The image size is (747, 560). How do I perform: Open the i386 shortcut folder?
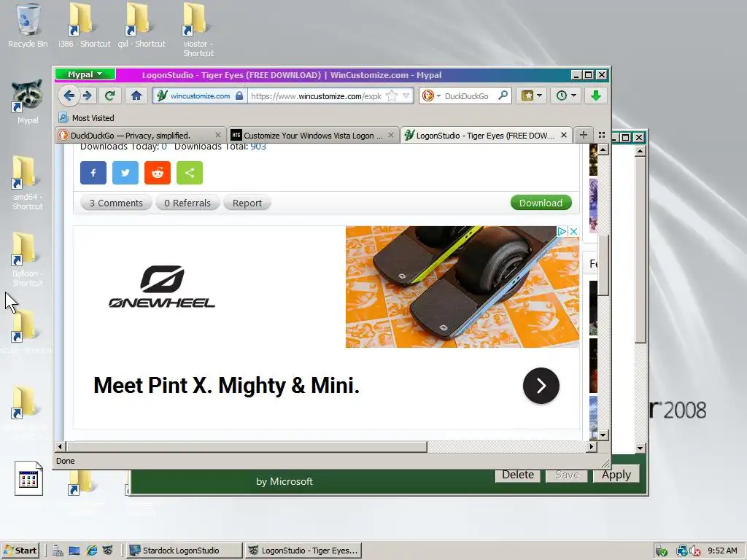85,26
